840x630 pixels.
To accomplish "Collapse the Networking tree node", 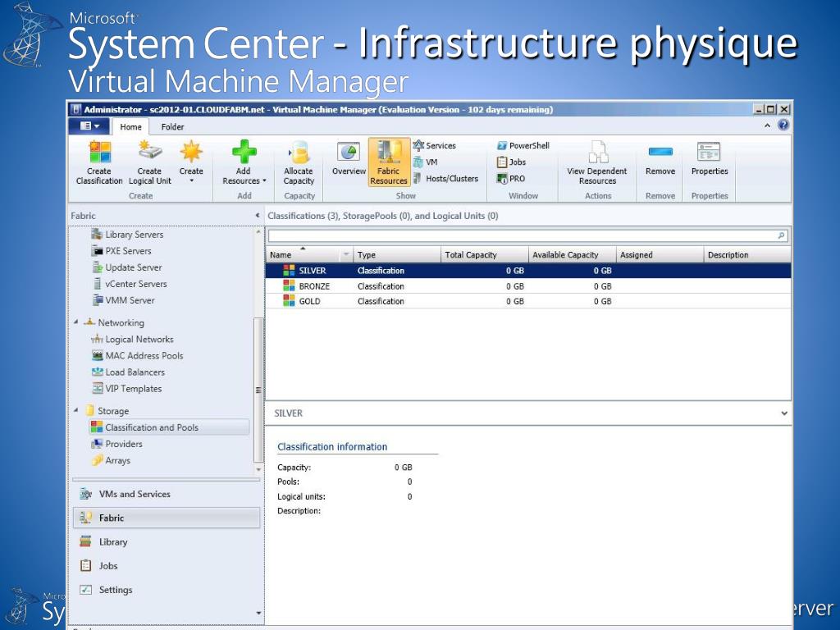I will (75, 322).
